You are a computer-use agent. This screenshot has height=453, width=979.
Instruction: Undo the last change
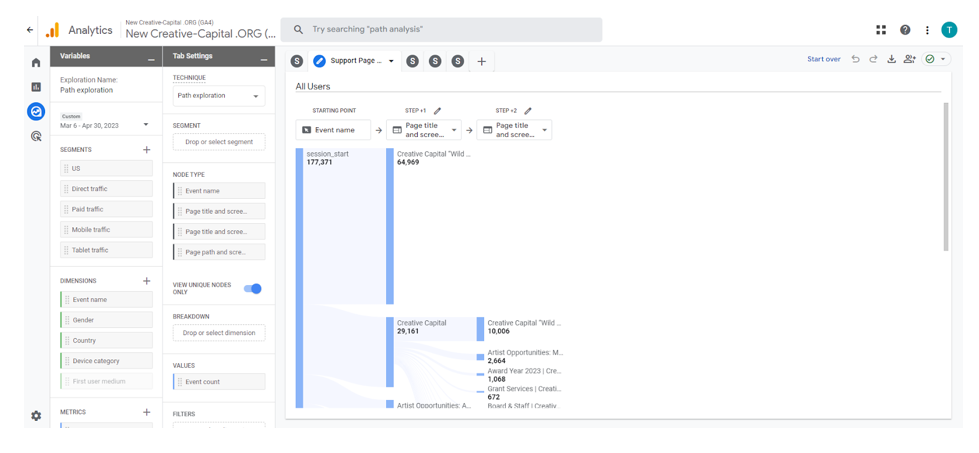(855, 59)
